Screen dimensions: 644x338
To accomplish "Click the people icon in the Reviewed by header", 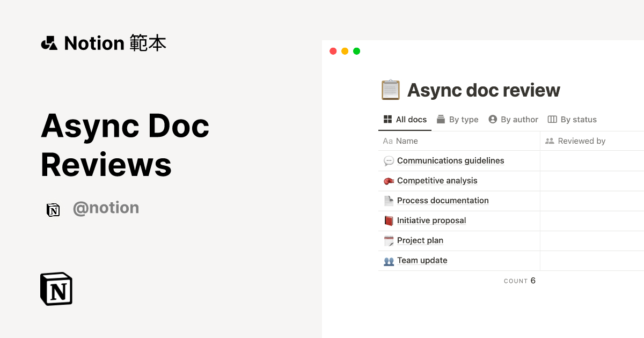I will [550, 141].
